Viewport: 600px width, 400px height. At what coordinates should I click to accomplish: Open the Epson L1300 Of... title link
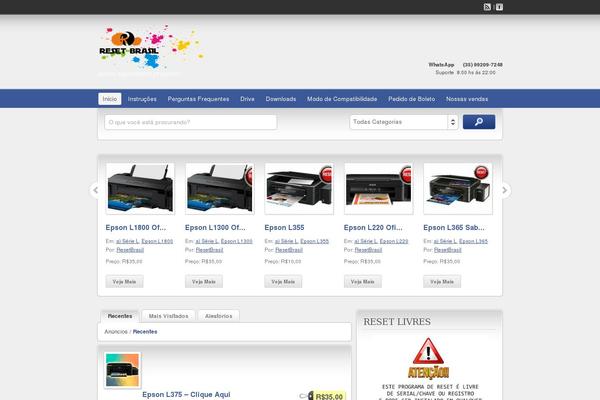pyautogui.click(x=215, y=227)
